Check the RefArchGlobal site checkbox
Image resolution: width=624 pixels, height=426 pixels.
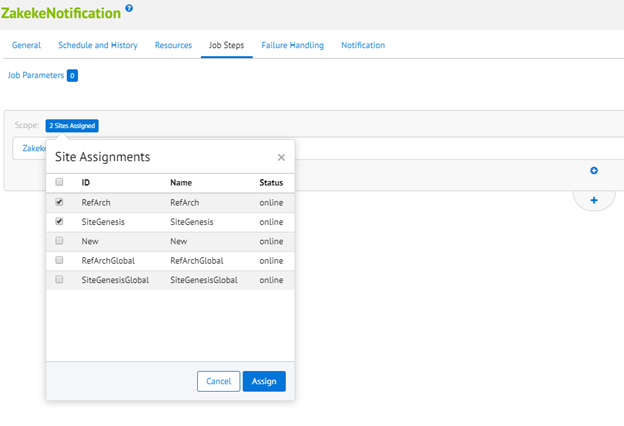click(x=59, y=260)
